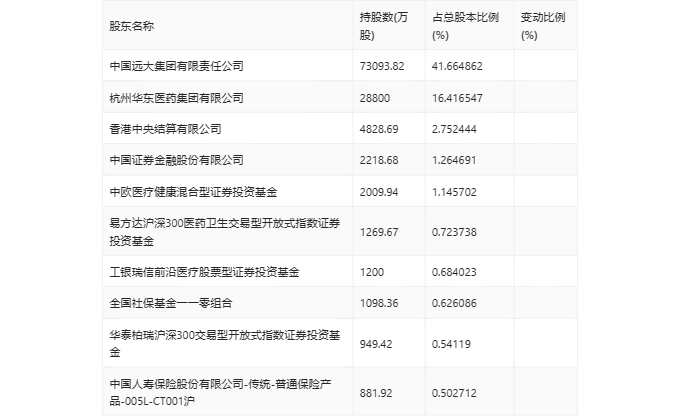The height and width of the screenshot is (416, 680).
Task: Click shareholding value 1200
Action: 372,272
